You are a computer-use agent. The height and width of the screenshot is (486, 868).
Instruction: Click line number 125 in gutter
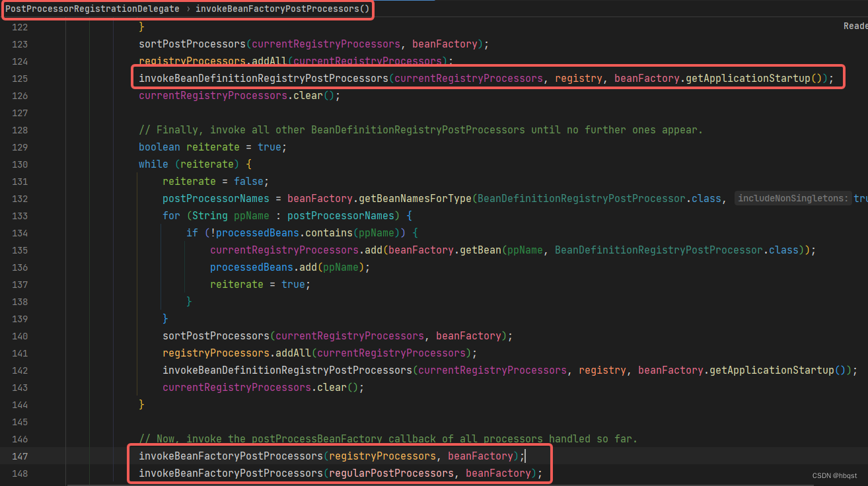click(x=20, y=79)
